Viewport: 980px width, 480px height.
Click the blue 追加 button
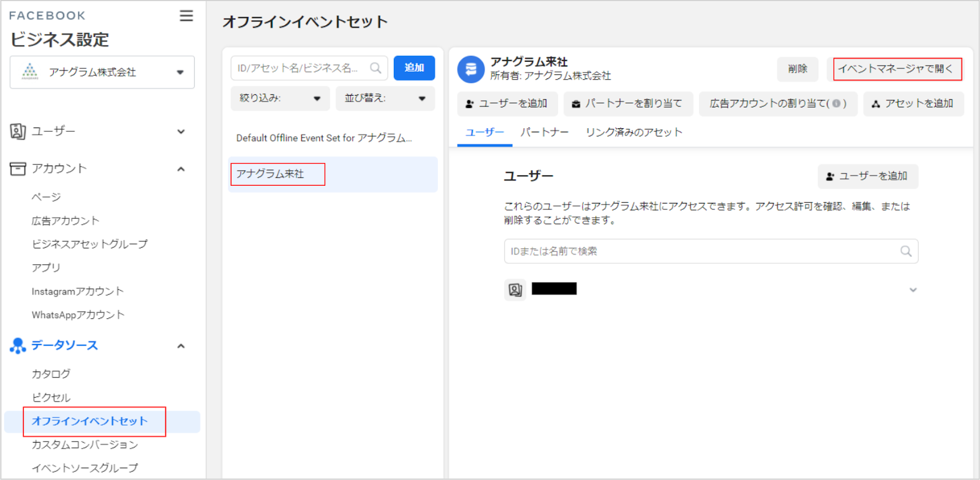[x=414, y=68]
